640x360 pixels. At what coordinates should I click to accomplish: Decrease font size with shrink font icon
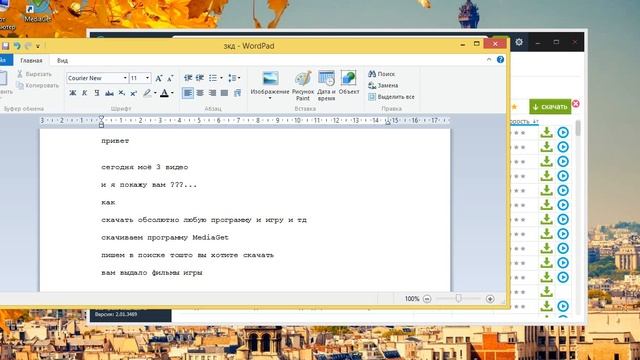pos(170,78)
